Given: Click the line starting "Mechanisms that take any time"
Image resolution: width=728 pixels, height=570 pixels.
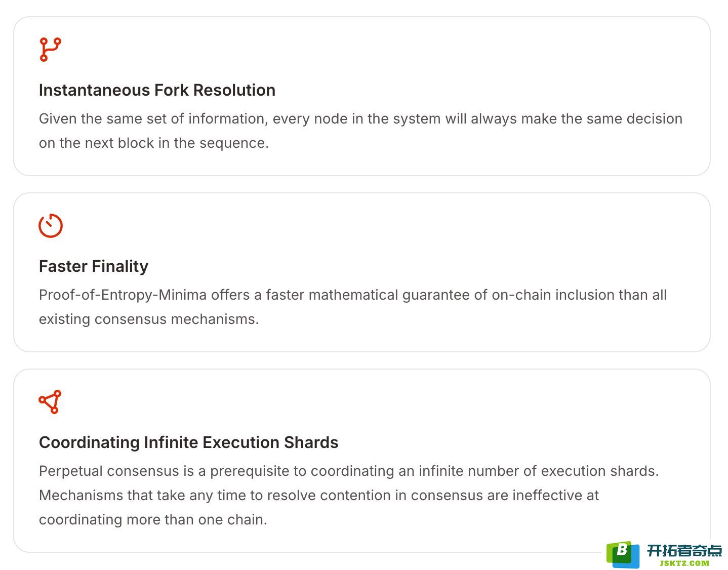Looking at the screenshot, I should (x=319, y=495).
